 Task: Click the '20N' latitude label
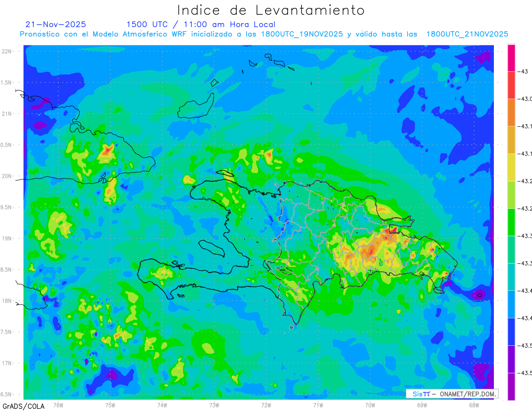[x=8, y=176]
